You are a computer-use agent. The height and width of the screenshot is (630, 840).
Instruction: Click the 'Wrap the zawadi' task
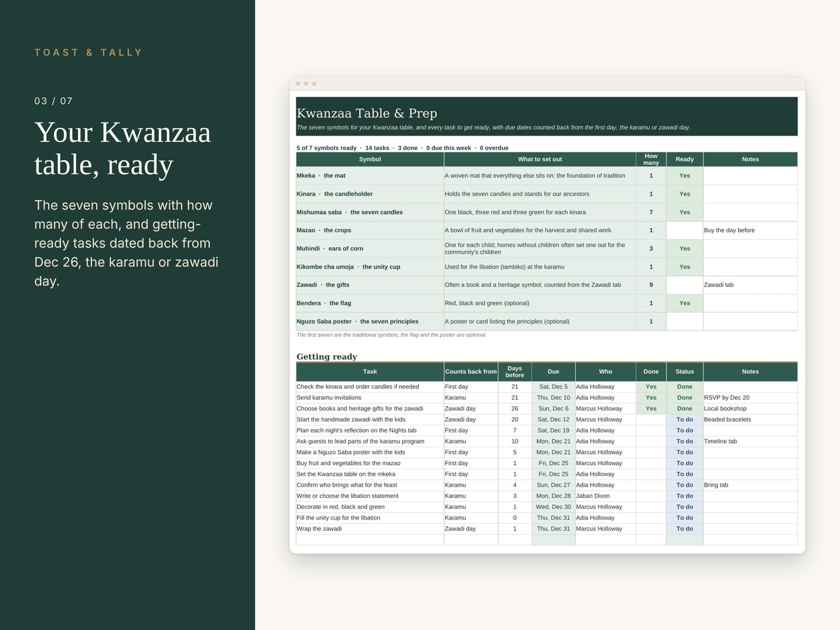click(370, 529)
